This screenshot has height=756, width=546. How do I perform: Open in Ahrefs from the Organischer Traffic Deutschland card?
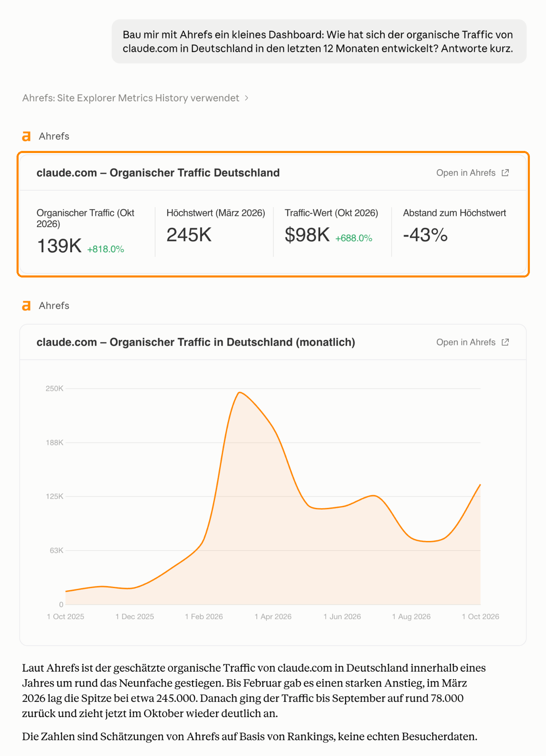click(x=472, y=173)
